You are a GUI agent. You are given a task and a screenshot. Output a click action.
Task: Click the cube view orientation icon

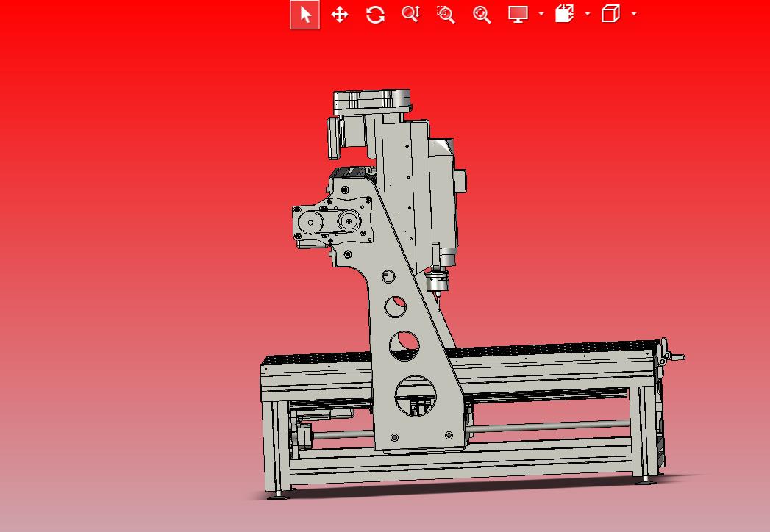611,14
